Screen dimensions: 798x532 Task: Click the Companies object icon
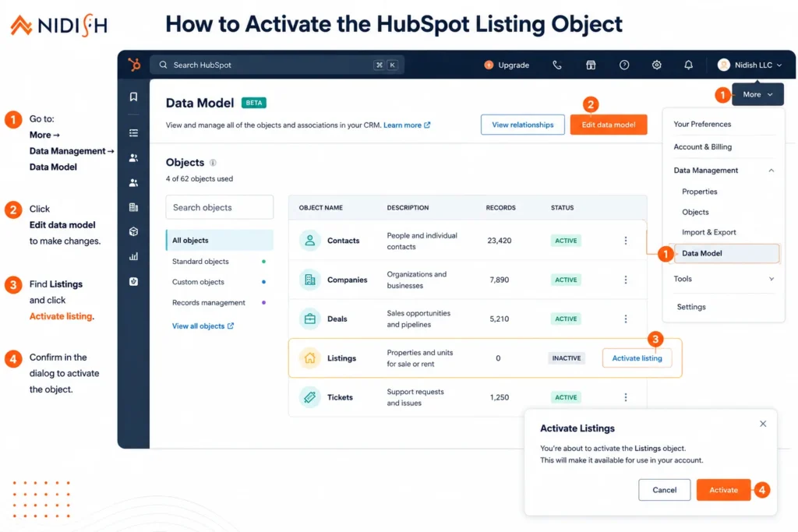tap(309, 279)
